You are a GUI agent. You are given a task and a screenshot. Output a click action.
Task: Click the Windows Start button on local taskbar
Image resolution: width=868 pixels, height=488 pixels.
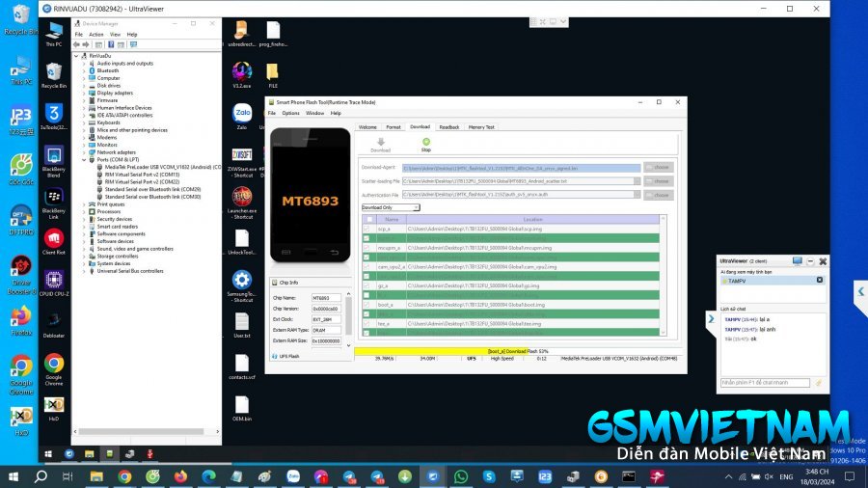14,476
